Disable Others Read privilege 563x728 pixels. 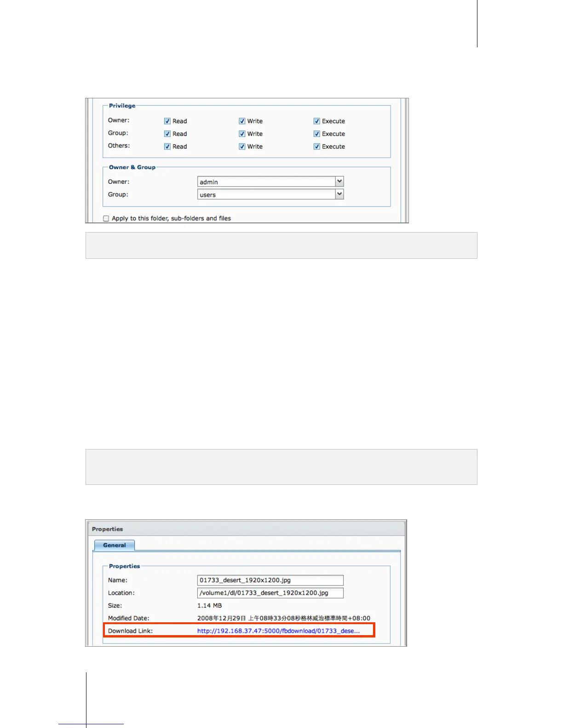(x=167, y=147)
